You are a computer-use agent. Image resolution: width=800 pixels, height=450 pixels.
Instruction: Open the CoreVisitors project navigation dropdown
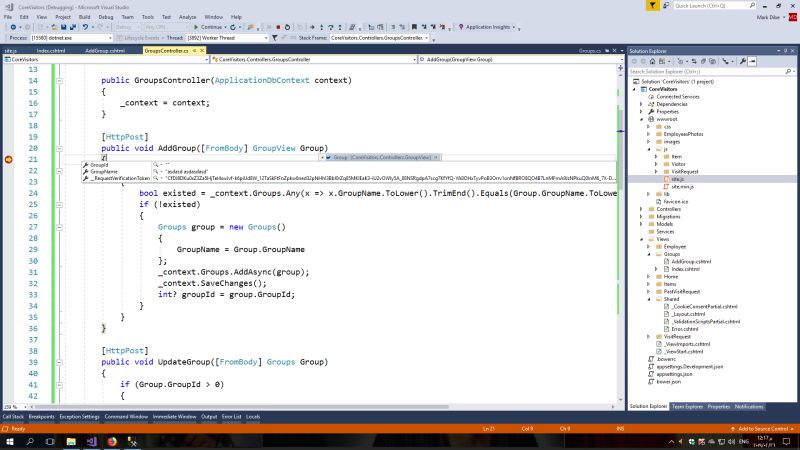coord(207,60)
